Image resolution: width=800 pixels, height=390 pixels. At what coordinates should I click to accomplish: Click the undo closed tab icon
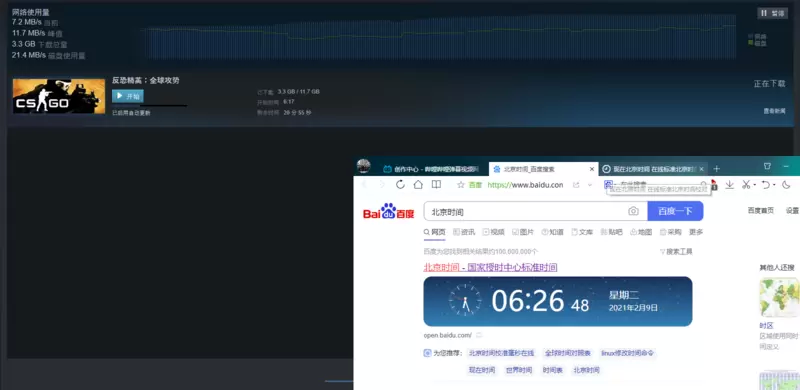[x=765, y=185]
